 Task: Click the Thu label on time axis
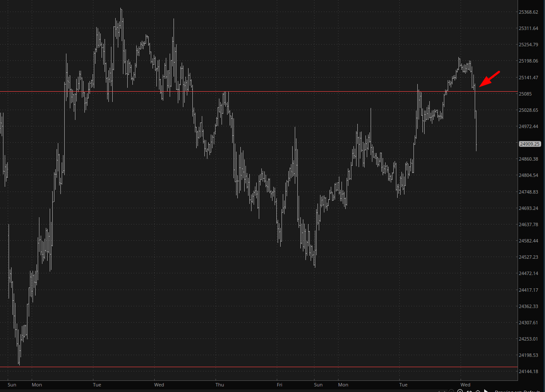220,385
